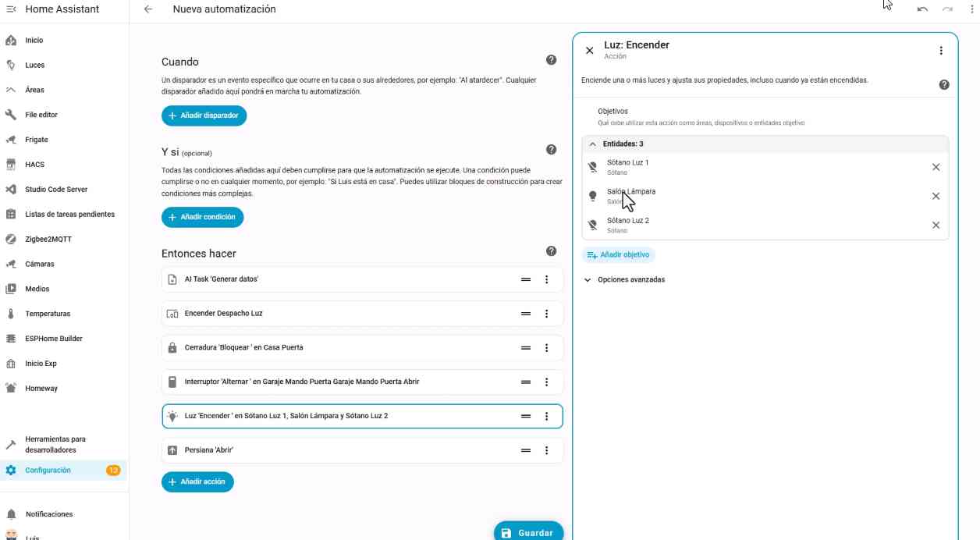The height and width of the screenshot is (540, 980).
Task: Open the Luz: Encender three-dot menu
Action: coord(941,51)
